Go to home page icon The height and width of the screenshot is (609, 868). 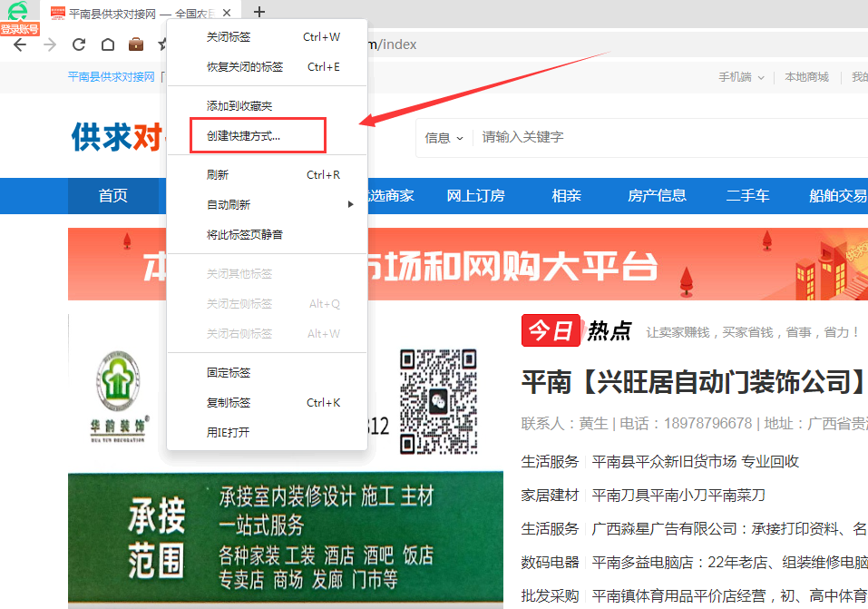coord(107,44)
